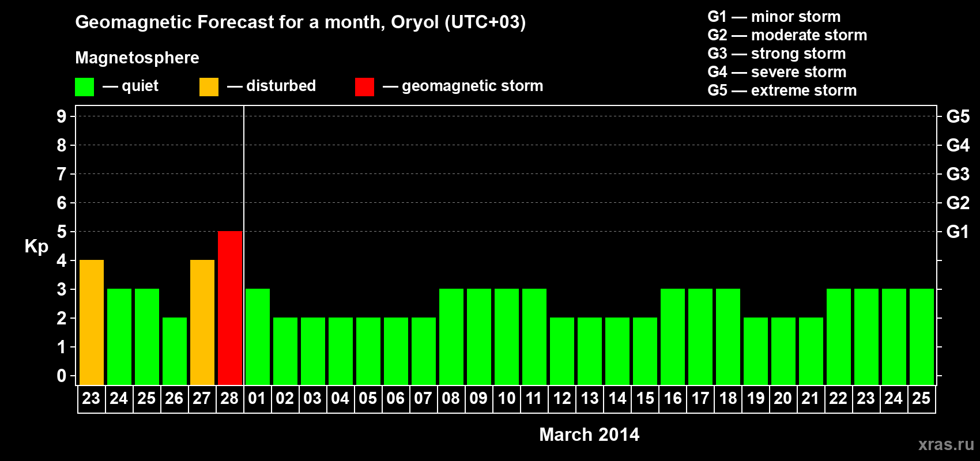980x461 pixels.
Task: Click date label 19 on the axis
Action: pyautogui.click(x=756, y=399)
